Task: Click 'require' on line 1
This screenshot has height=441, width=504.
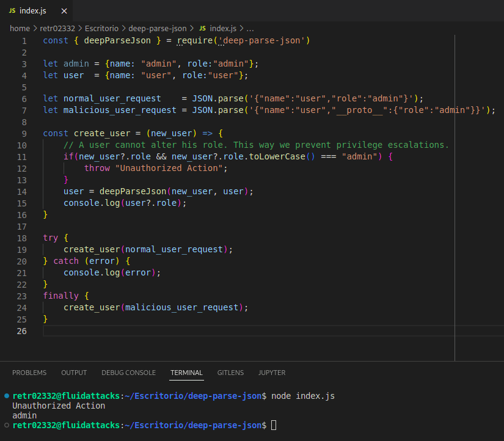Action: click(195, 40)
